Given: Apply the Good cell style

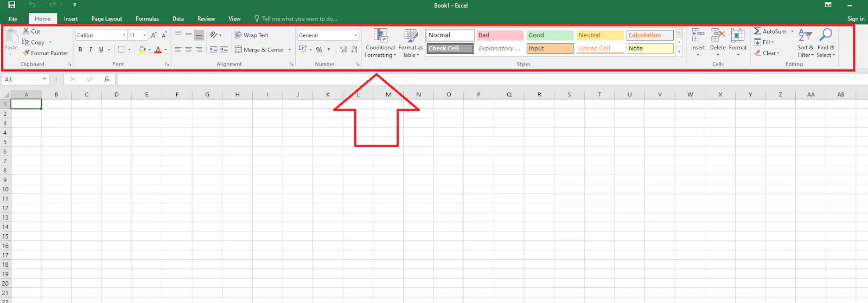Looking at the screenshot, I should [x=550, y=35].
